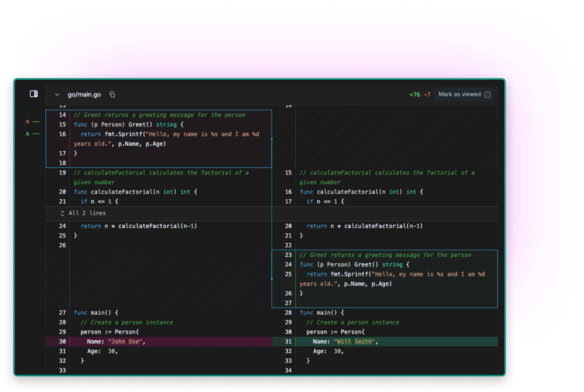Click new line 32 Age: 30
This screenshot has height=392, width=584.
click(x=328, y=351)
